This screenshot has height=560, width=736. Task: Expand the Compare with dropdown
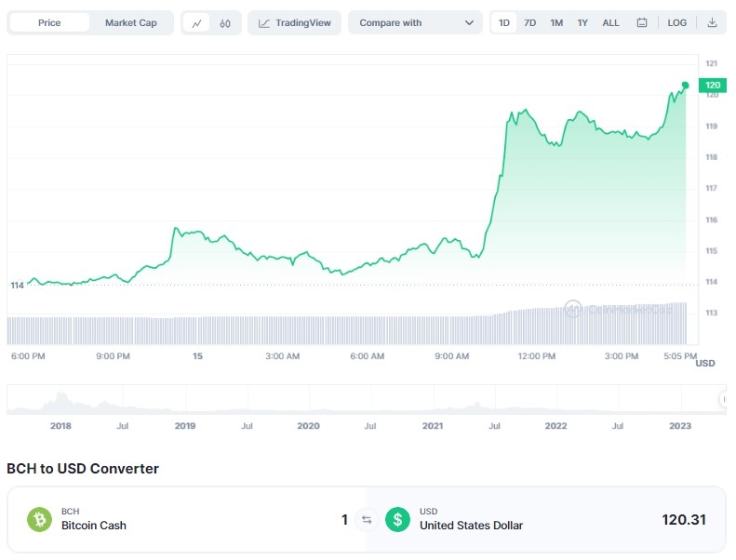[415, 22]
